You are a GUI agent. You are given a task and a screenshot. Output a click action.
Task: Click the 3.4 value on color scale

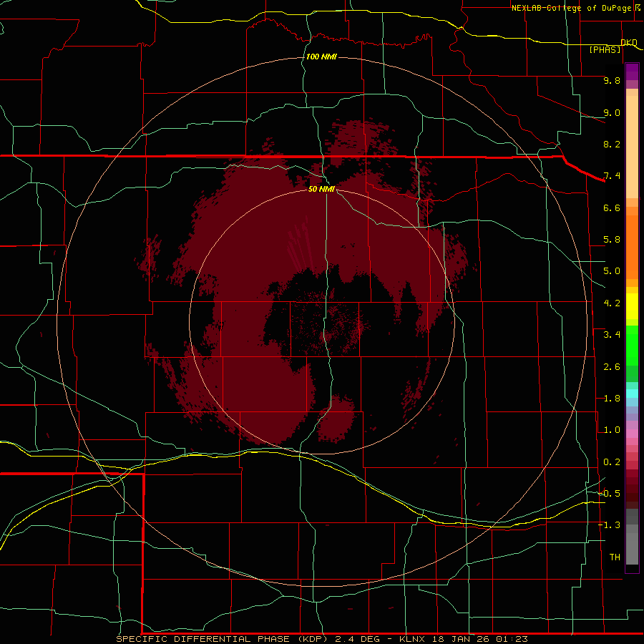point(612,335)
